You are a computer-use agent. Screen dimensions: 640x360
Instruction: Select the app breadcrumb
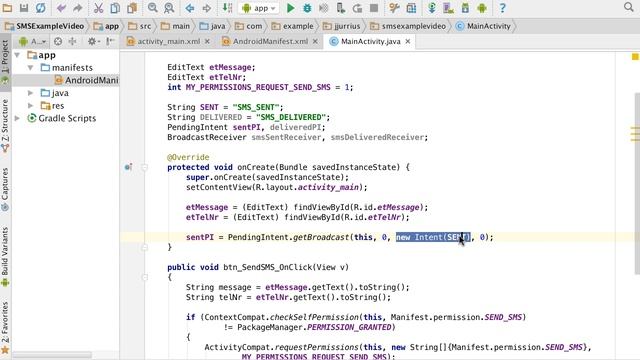(x=106, y=26)
